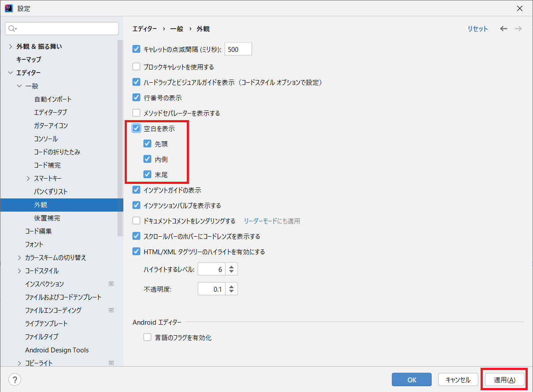Expand the コピーライト tree node
The width and height of the screenshot is (533, 392).
tap(19, 363)
